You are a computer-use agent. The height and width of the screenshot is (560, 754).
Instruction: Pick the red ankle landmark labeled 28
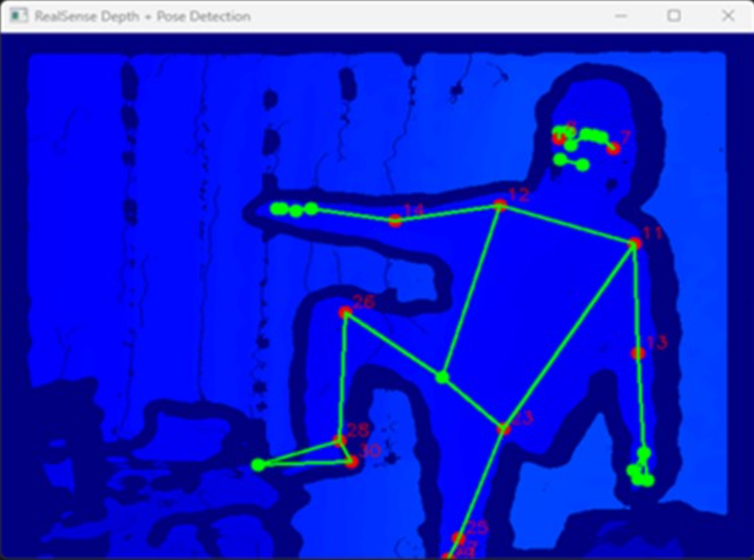[339, 440]
